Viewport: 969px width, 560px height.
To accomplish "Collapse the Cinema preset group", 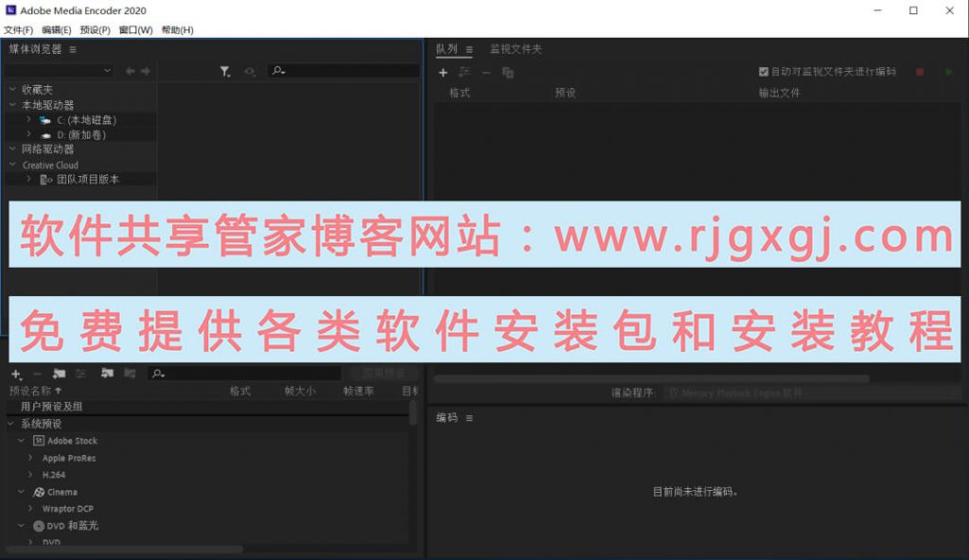I will pos(21,492).
